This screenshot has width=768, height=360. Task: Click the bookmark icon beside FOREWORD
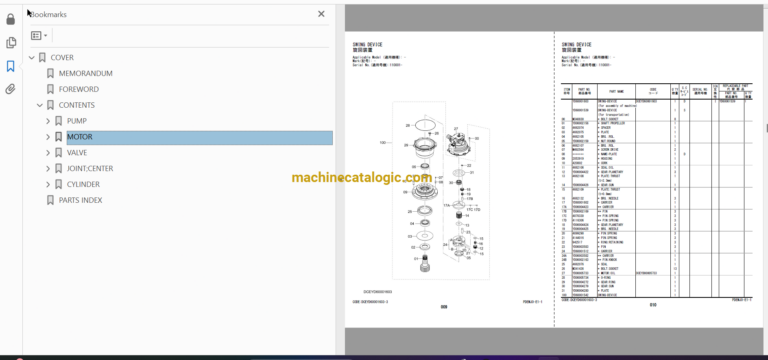[50, 89]
